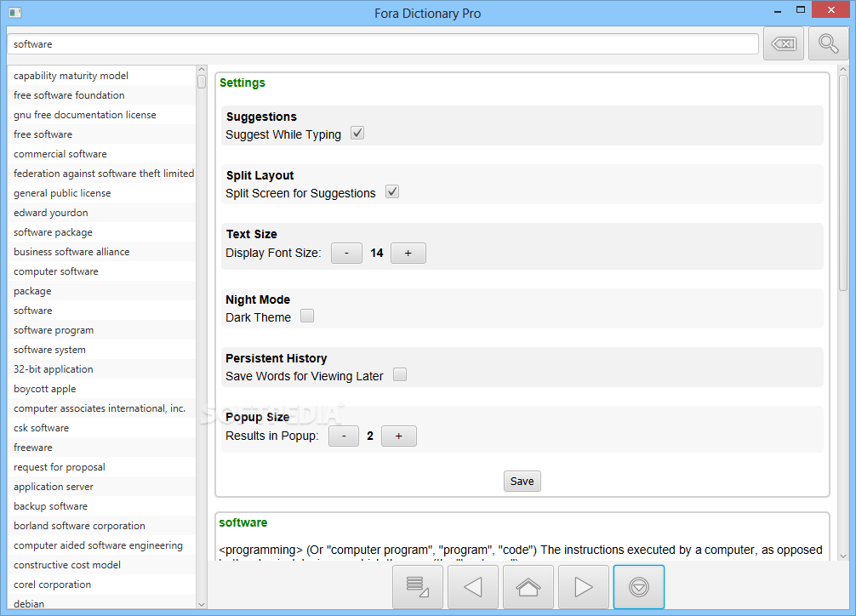Choose 'computer aided software engineering' entry
The width and height of the screenshot is (856, 616).
point(101,545)
